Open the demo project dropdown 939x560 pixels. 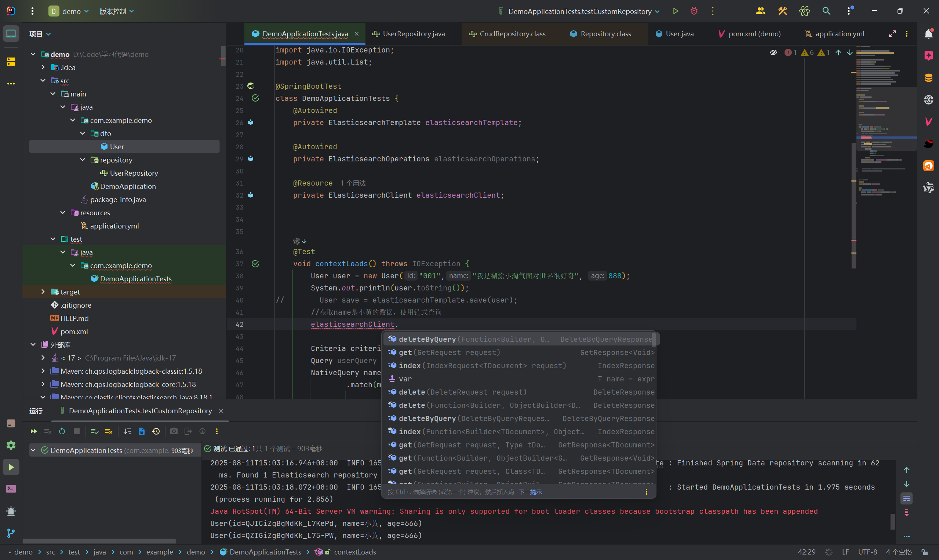coord(69,11)
